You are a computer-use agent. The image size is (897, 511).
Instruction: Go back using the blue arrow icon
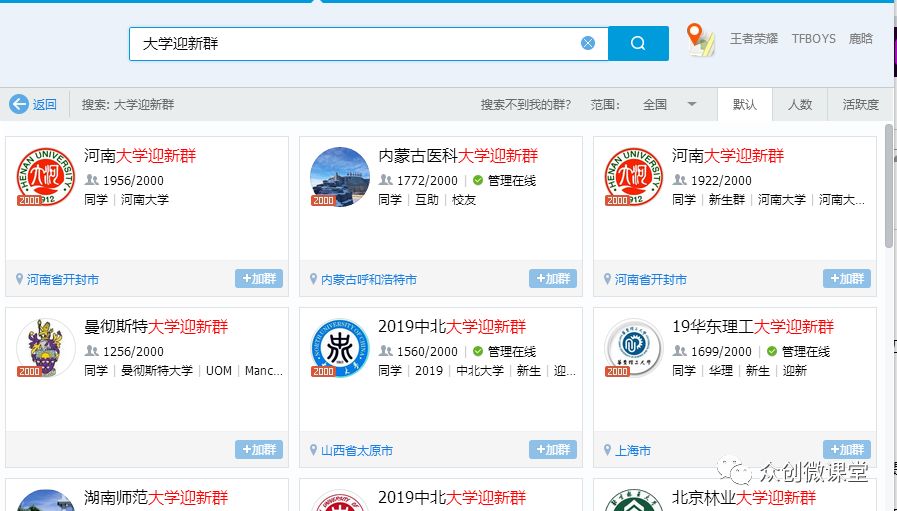point(18,104)
